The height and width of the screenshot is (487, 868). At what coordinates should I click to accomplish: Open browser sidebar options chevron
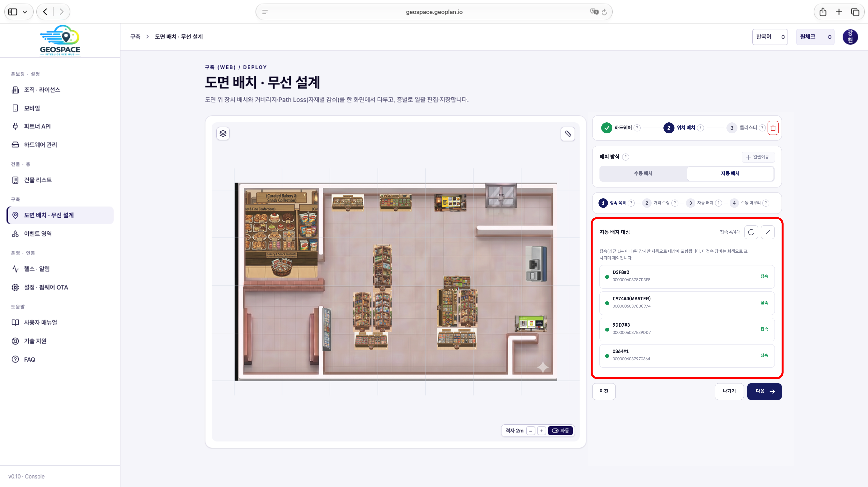(x=25, y=12)
